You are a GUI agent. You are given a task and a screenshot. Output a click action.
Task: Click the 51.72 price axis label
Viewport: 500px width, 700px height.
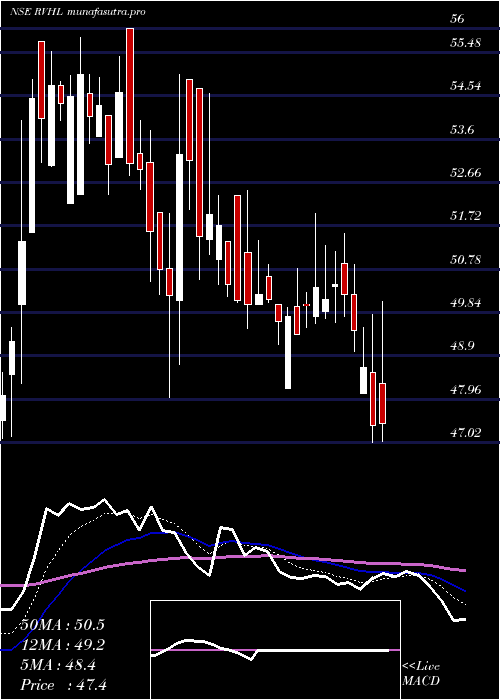[x=467, y=216]
